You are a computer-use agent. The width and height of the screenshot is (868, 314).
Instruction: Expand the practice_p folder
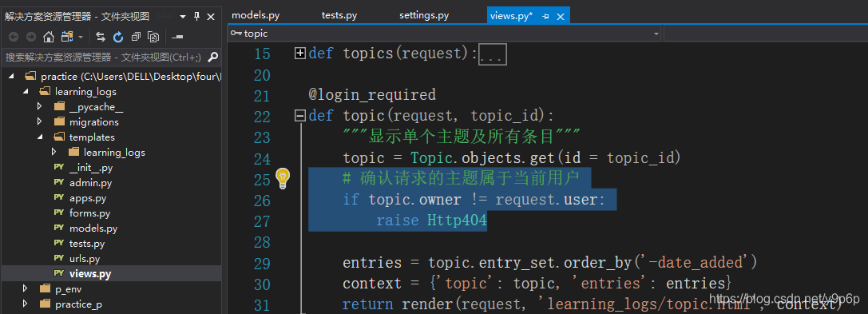click(26, 304)
